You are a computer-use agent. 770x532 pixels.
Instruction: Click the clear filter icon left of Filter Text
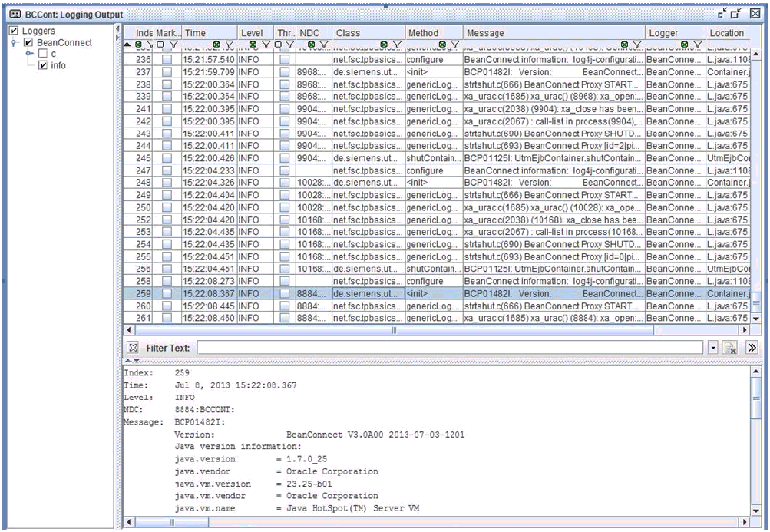pos(131,348)
